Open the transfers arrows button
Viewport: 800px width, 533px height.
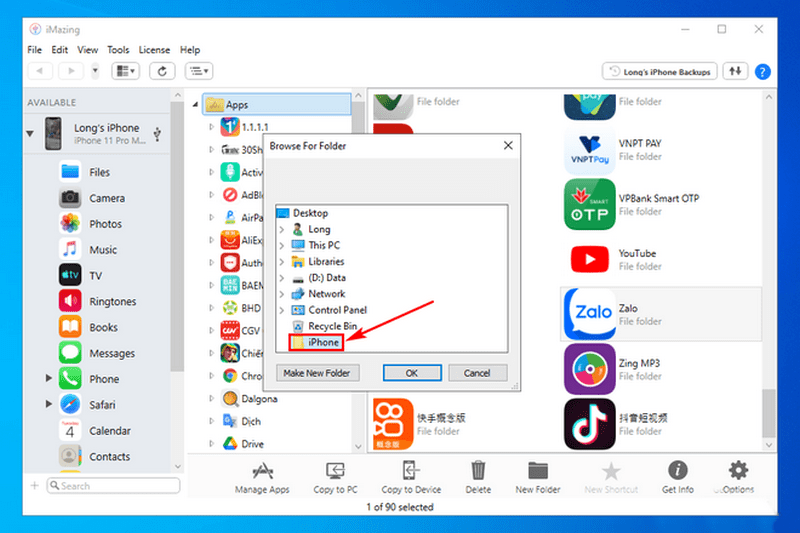click(735, 71)
